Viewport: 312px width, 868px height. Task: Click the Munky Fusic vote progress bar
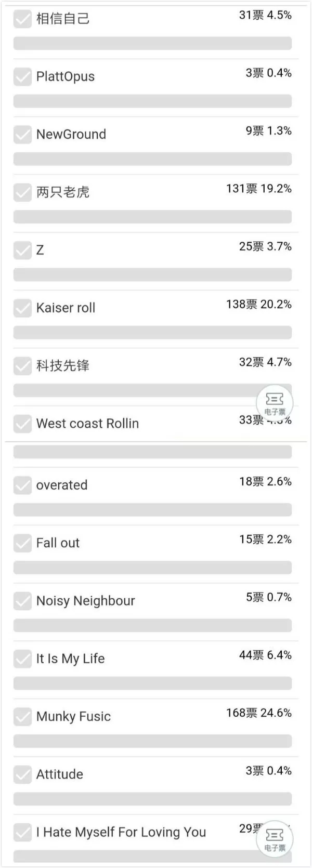tap(152, 741)
